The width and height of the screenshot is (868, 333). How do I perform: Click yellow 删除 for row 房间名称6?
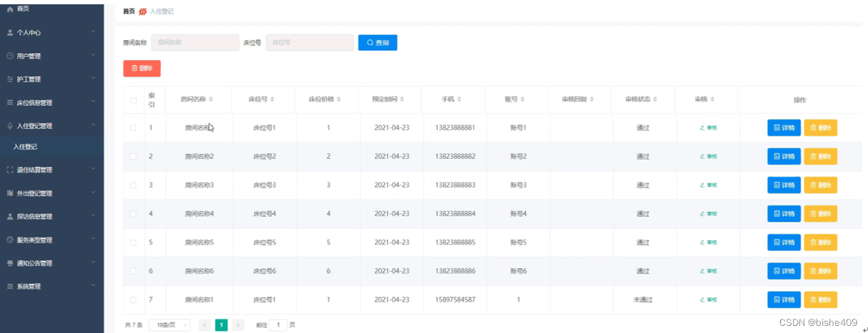[x=820, y=271]
